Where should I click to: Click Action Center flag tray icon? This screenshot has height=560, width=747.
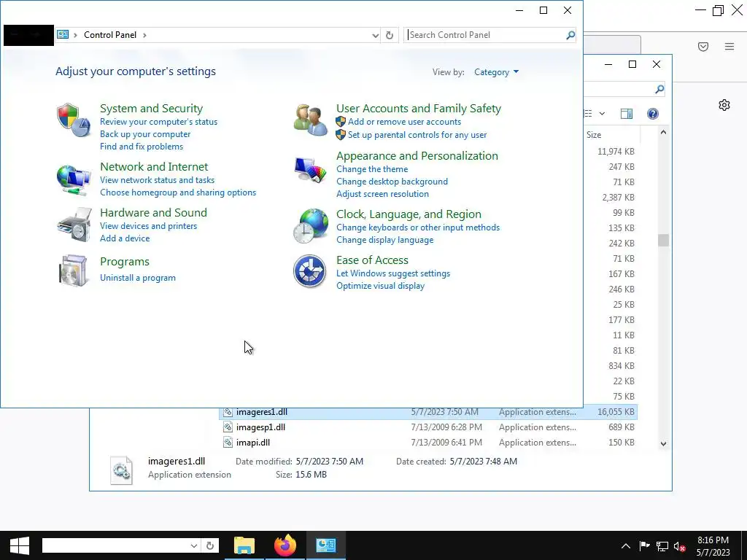pyautogui.click(x=644, y=545)
